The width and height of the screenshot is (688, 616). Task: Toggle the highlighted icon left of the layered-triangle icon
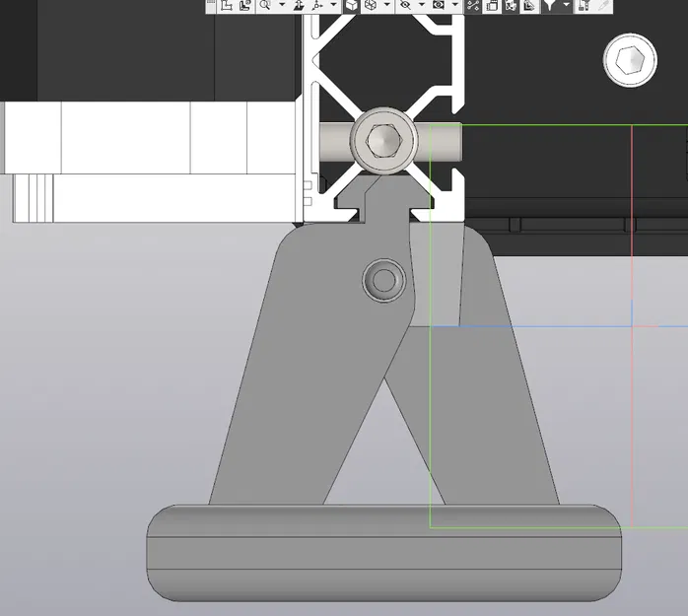click(511, 5)
